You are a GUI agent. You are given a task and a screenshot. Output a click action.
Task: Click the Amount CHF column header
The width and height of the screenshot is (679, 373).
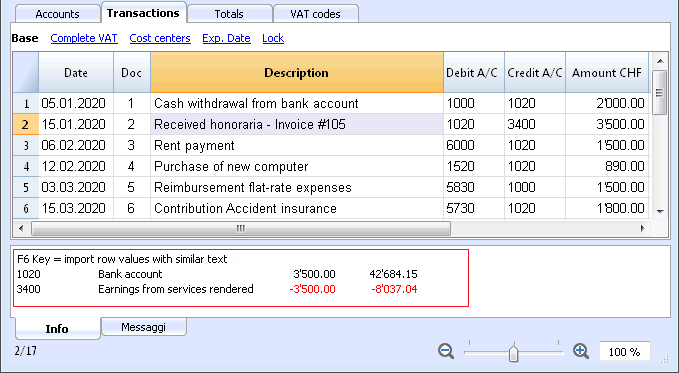[x=607, y=72]
